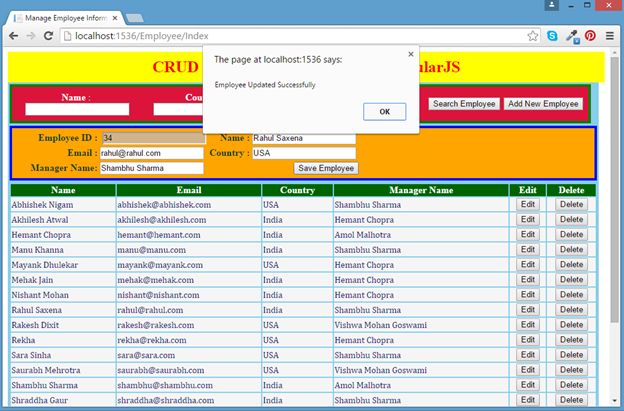Click the scrollbar down arrow
624x411 pixels.
(614, 400)
